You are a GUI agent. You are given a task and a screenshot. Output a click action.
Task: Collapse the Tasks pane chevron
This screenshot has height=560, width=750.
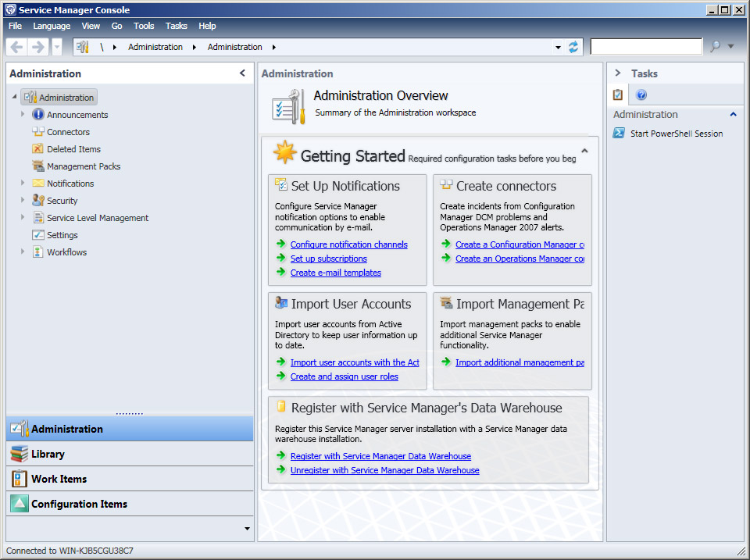(617, 73)
